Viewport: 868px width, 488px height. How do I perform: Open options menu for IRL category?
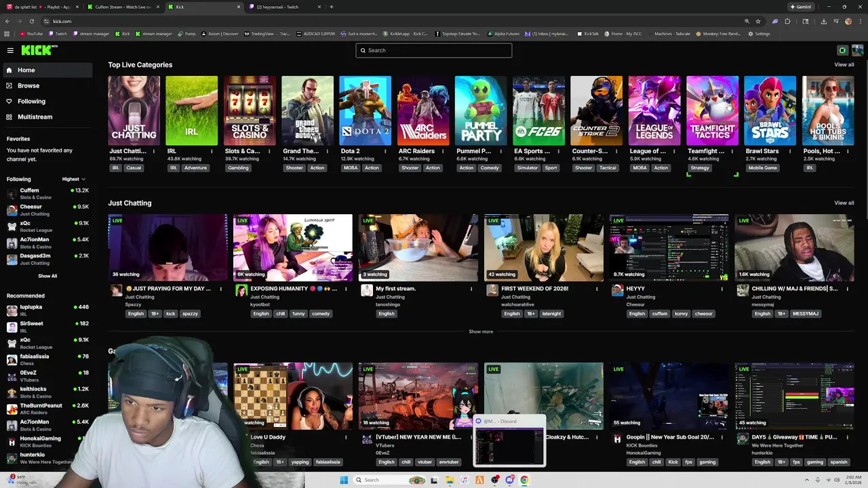click(212, 151)
